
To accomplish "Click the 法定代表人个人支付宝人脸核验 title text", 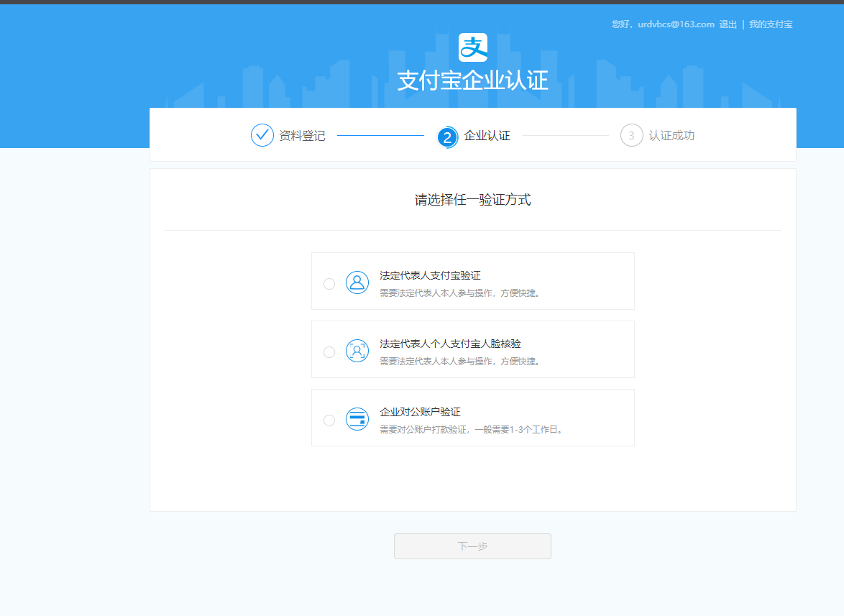I will pyautogui.click(x=451, y=344).
